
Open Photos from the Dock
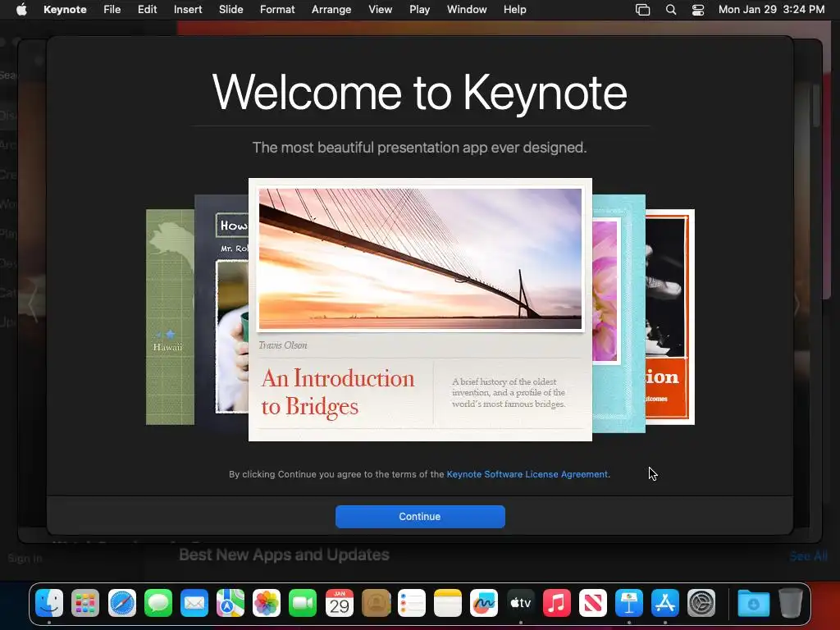[x=267, y=603]
